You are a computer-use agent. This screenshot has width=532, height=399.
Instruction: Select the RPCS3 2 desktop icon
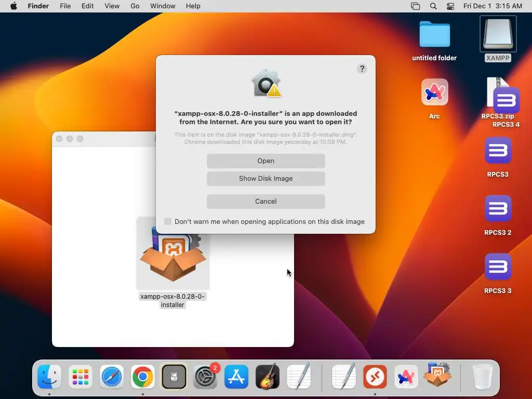498,208
